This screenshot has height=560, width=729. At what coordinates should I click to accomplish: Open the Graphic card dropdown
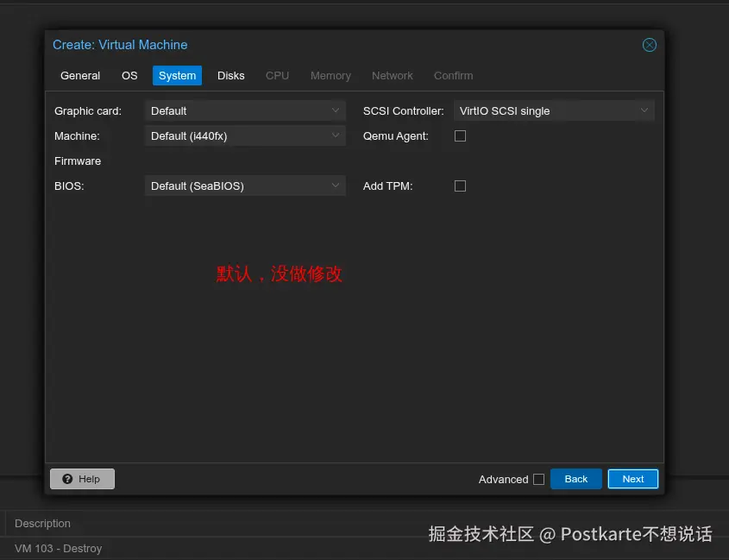pyautogui.click(x=245, y=110)
